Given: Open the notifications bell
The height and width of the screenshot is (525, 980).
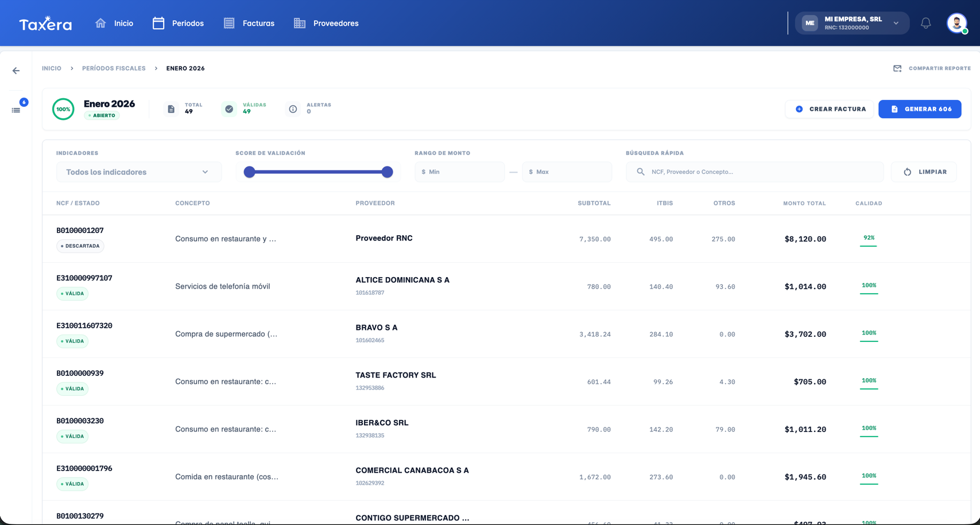Looking at the screenshot, I should (x=925, y=23).
